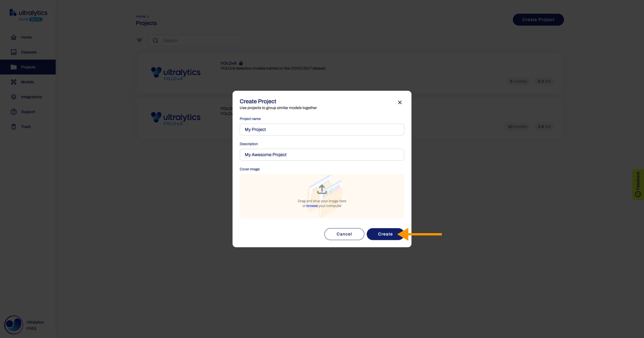The width and height of the screenshot is (644, 338).
Task: Select the Description input field
Action: pos(322,154)
